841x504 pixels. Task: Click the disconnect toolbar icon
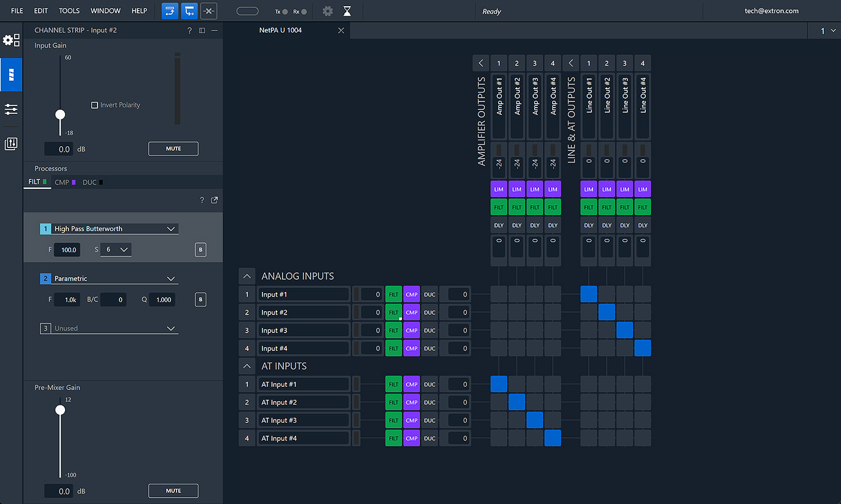tap(209, 11)
